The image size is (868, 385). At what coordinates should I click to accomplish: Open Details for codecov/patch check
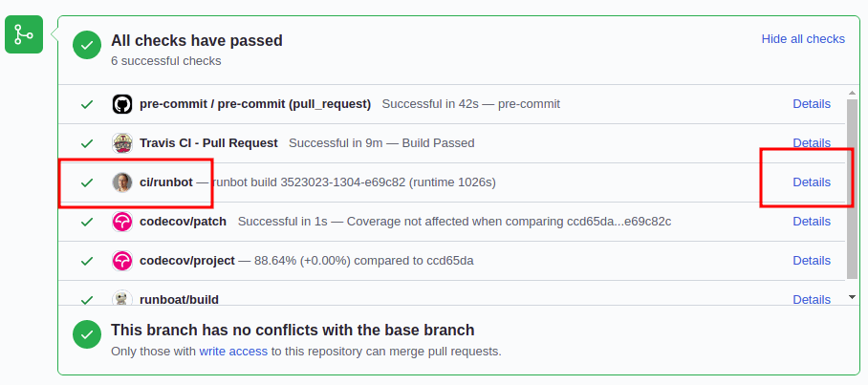click(x=812, y=221)
